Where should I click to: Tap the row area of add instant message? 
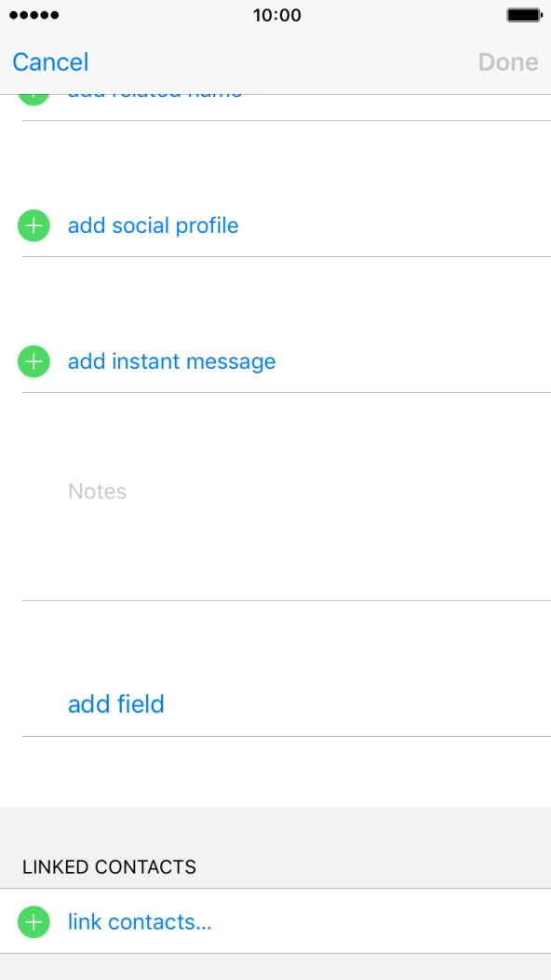(x=275, y=361)
